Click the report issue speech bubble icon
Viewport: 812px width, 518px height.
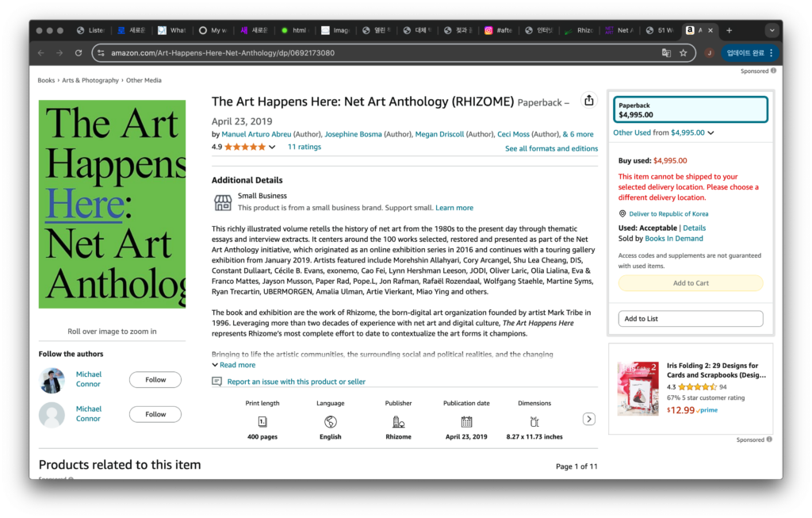pyautogui.click(x=217, y=382)
